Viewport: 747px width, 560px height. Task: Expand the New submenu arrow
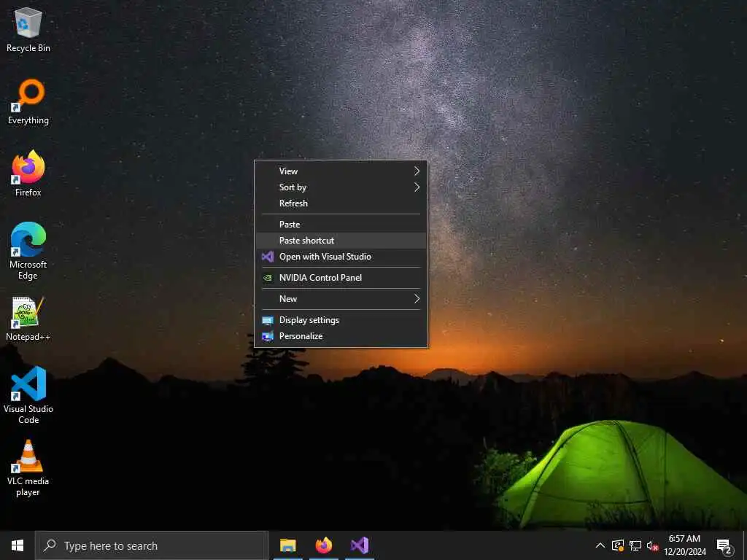tap(417, 298)
